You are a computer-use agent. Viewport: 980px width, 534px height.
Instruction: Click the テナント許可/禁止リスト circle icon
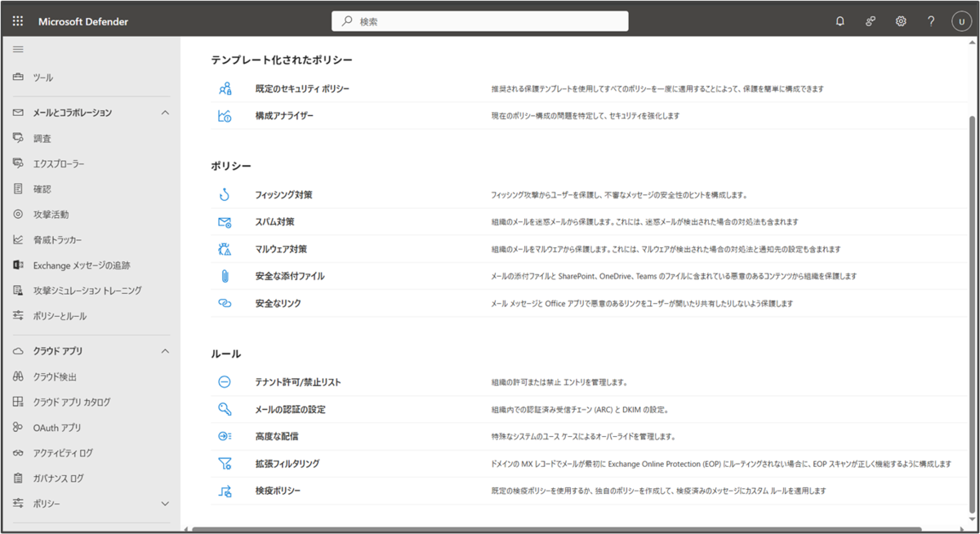225,382
